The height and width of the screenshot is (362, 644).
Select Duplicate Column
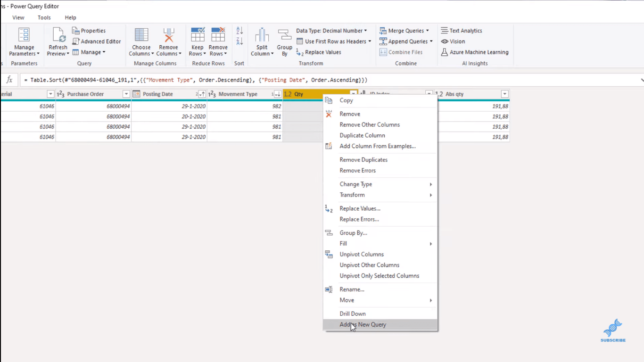[x=380, y=136]
